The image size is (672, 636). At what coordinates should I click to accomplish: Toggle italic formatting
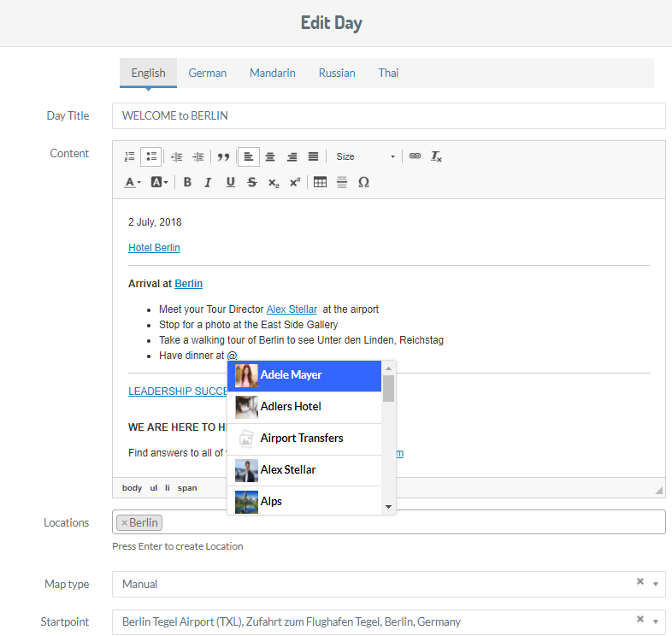(209, 183)
